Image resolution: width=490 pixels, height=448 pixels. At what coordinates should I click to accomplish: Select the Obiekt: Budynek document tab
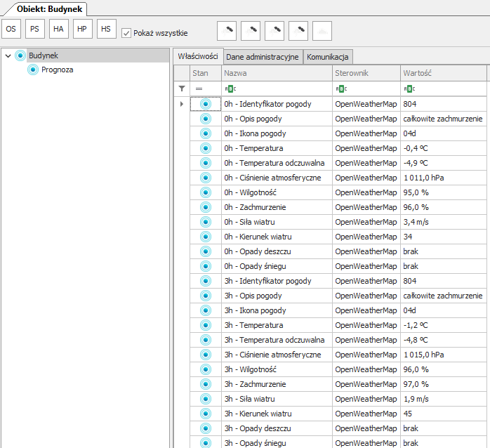click(49, 9)
